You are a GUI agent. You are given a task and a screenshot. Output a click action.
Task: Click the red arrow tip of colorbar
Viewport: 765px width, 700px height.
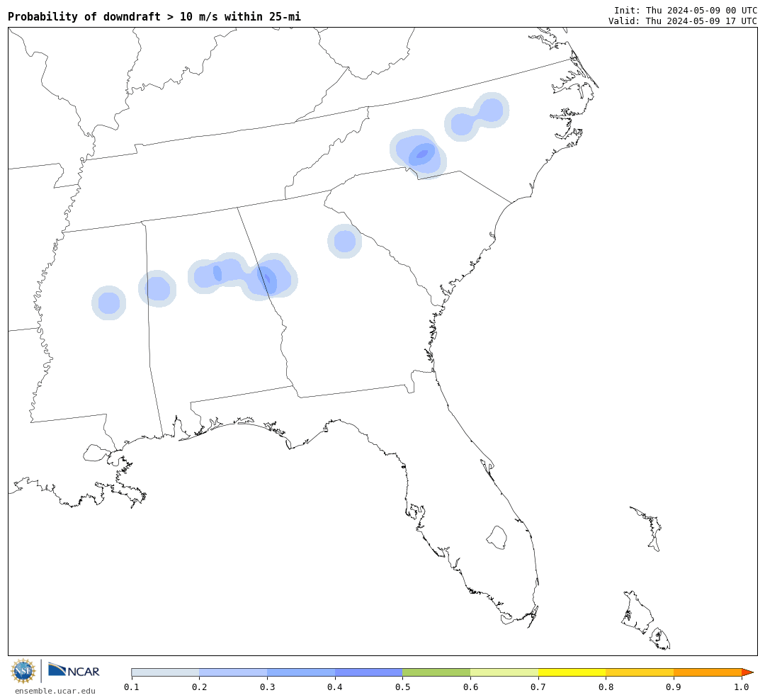click(x=747, y=672)
